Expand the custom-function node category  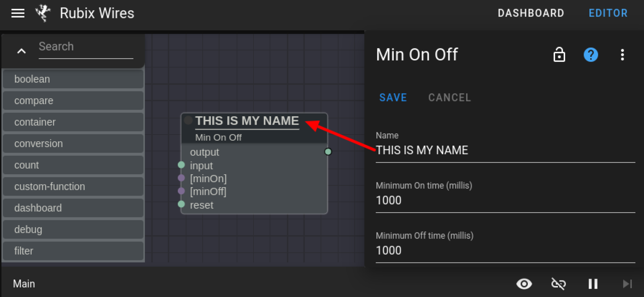[x=73, y=186]
